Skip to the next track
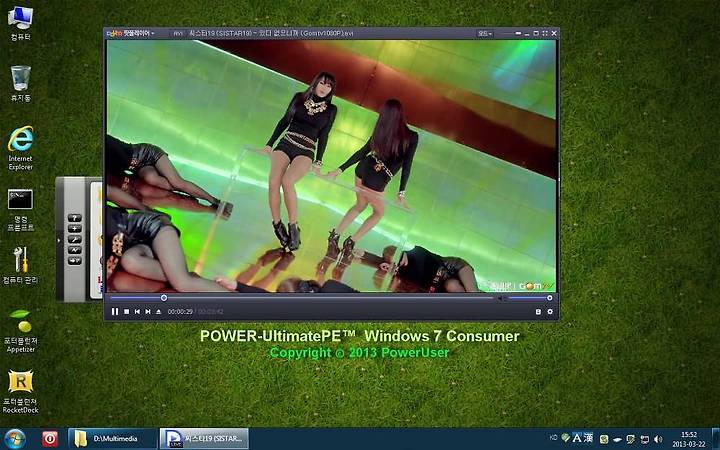The width and height of the screenshot is (720, 450). [x=148, y=311]
